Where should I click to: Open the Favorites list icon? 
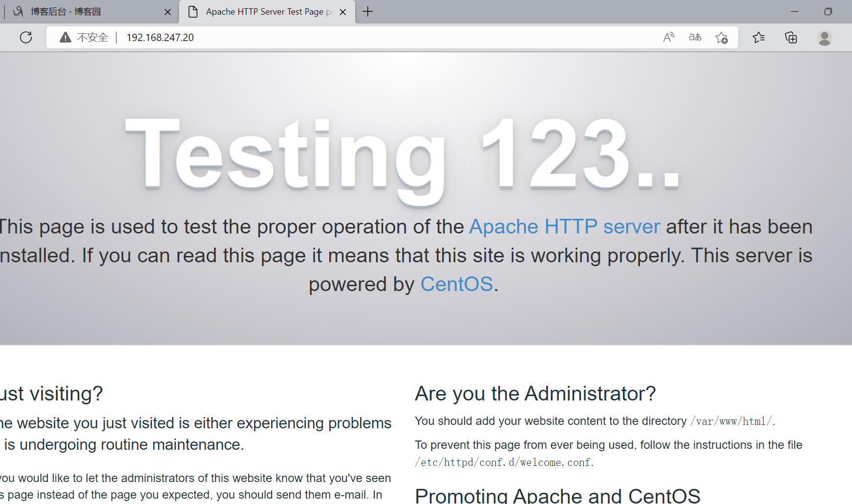coord(759,37)
